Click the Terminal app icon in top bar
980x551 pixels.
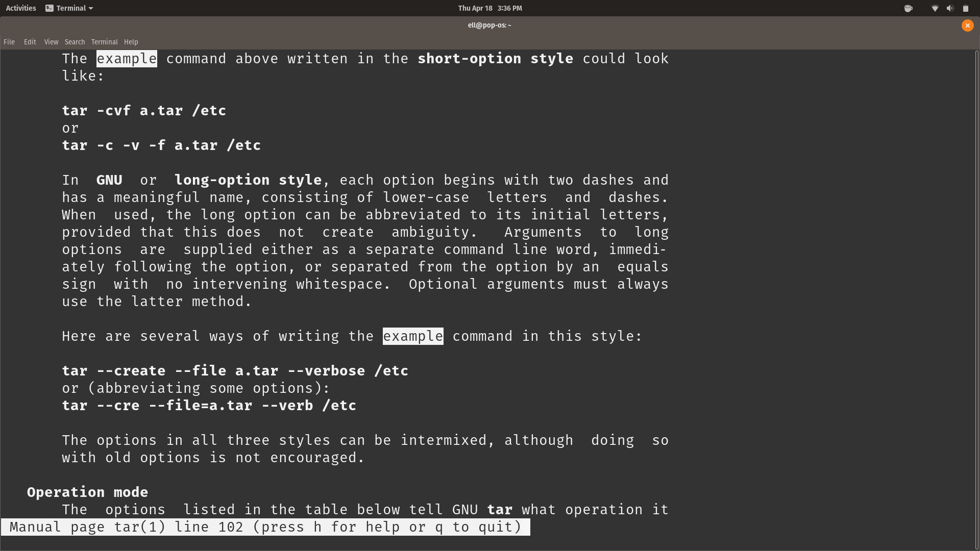[x=50, y=8]
